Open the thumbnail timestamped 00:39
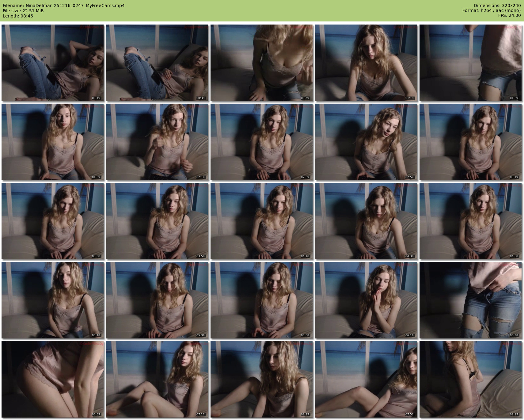 (x=157, y=63)
